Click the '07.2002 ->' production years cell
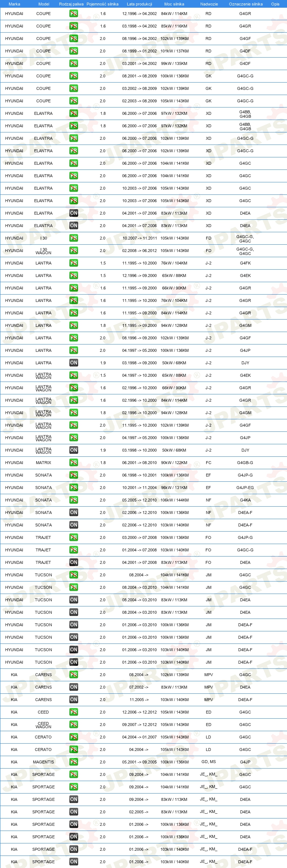The width and height of the screenshot is (287, 868). 139,687
